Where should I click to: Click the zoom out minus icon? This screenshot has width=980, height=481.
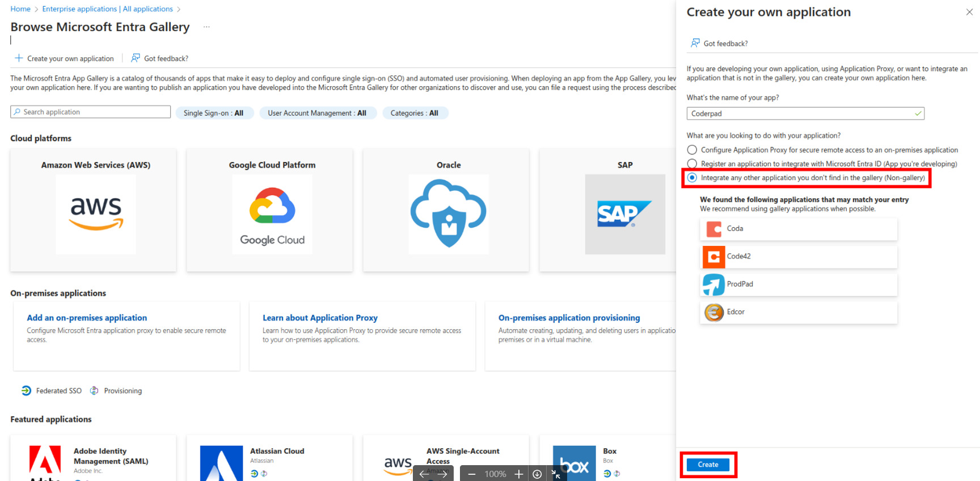[x=471, y=474]
